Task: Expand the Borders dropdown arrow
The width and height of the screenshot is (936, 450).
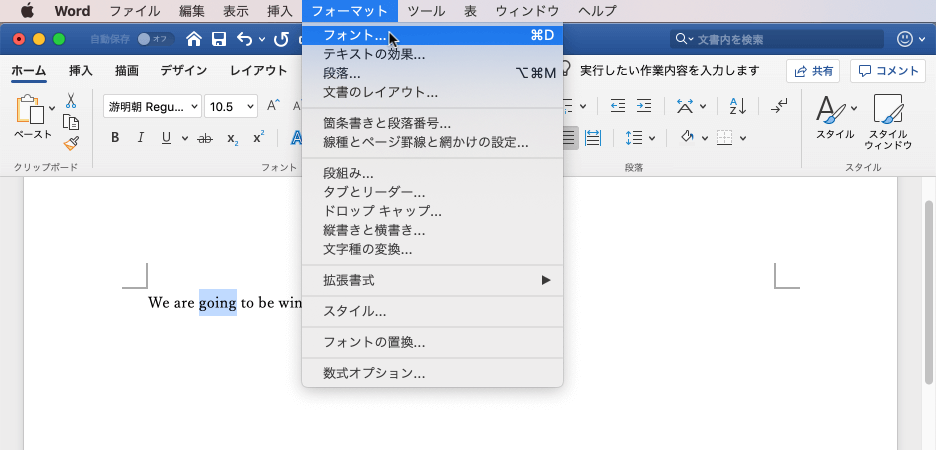Action: pyautogui.click(x=743, y=138)
